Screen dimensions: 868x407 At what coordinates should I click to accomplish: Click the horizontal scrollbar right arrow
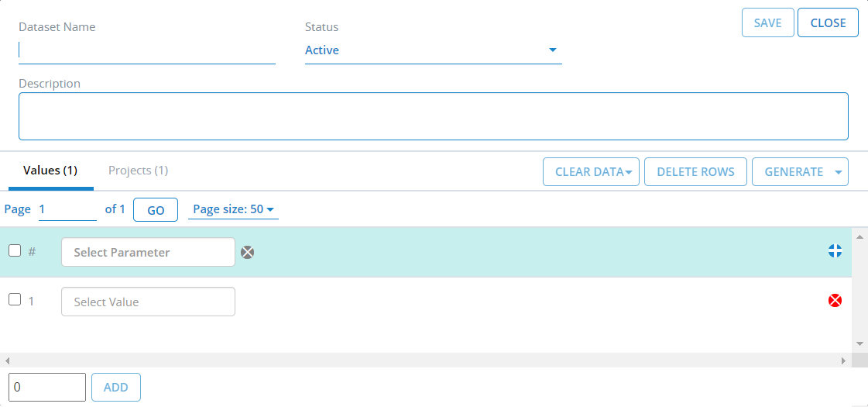pos(844,360)
